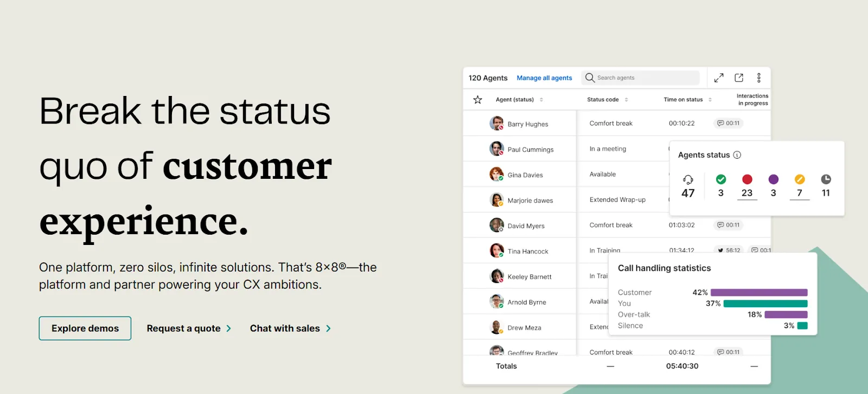Click the Interactions in progress column header
This screenshot has height=394, width=868.
pos(752,100)
